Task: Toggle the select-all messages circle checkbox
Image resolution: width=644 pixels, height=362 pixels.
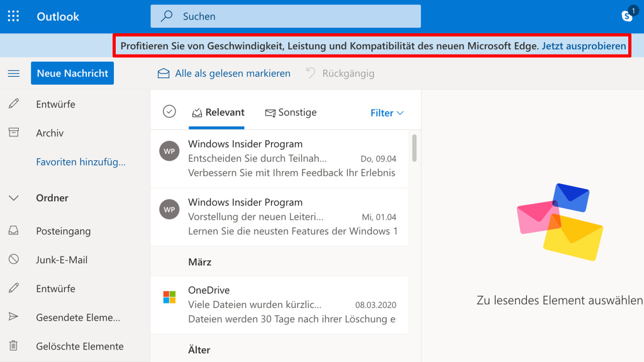Action: [169, 112]
